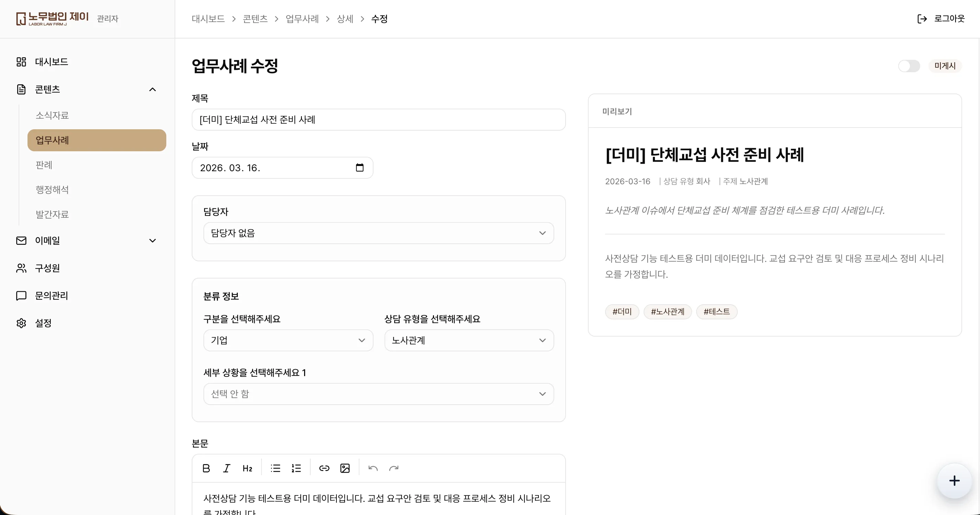Click the logout icon
Screen dimensions: 980x515
pos(922,19)
